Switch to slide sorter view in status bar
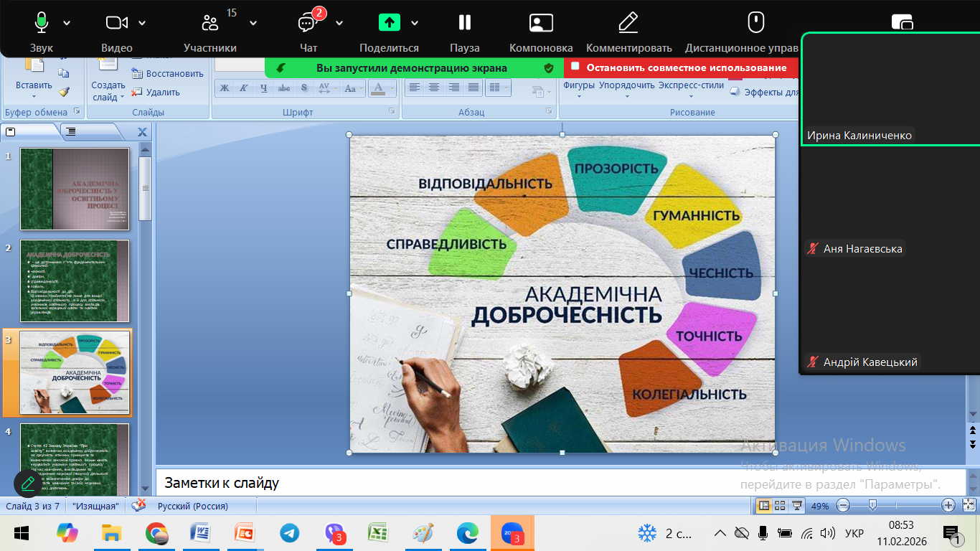The image size is (980, 551). [x=780, y=506]
